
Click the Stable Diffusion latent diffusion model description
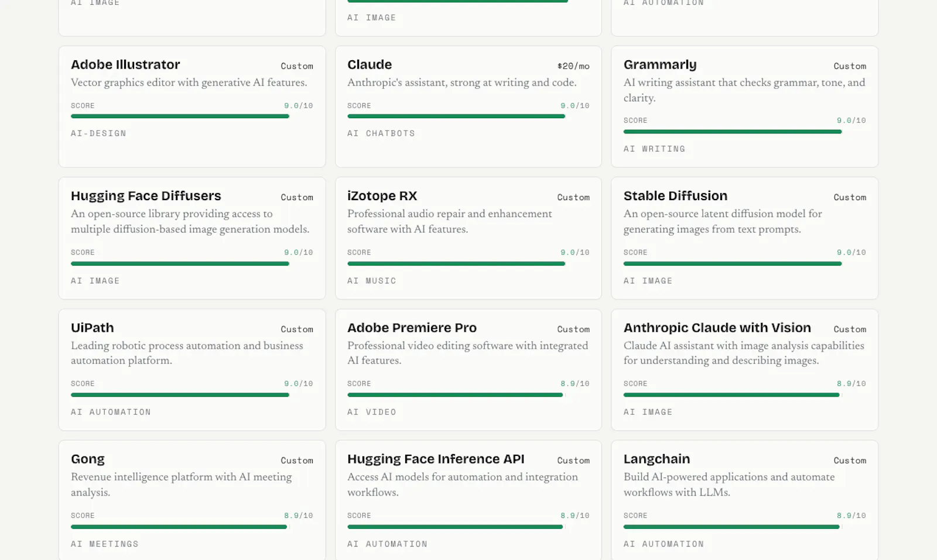[723, 221]
